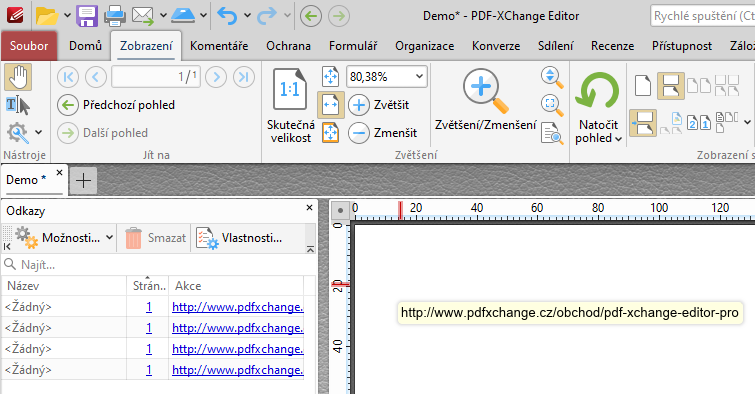This screenshot has height=394, width=755.
Task: Toggle right-to-left page order (2 1)
Action: pyautogui.click(x=699, y=123)
